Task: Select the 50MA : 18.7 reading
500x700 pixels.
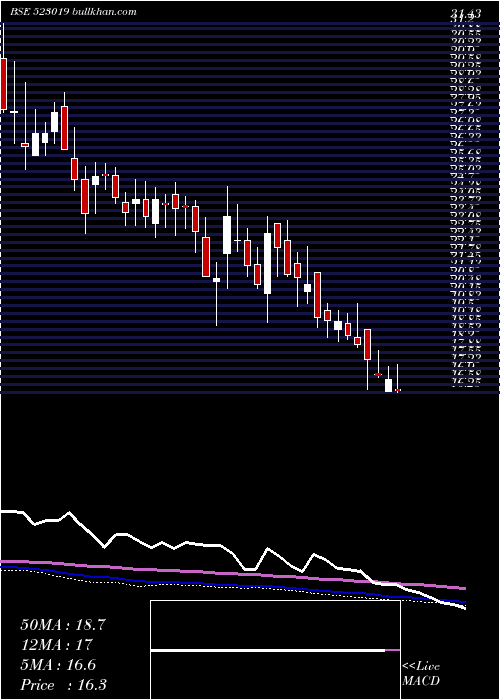Action: (63, 625)
